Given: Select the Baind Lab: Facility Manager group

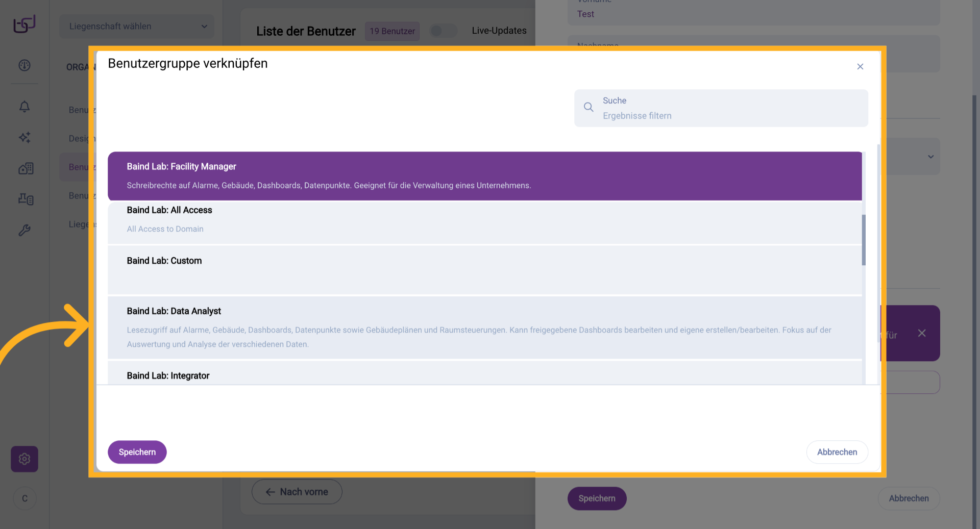Looking at the screenshot, I should click(484, 175).
